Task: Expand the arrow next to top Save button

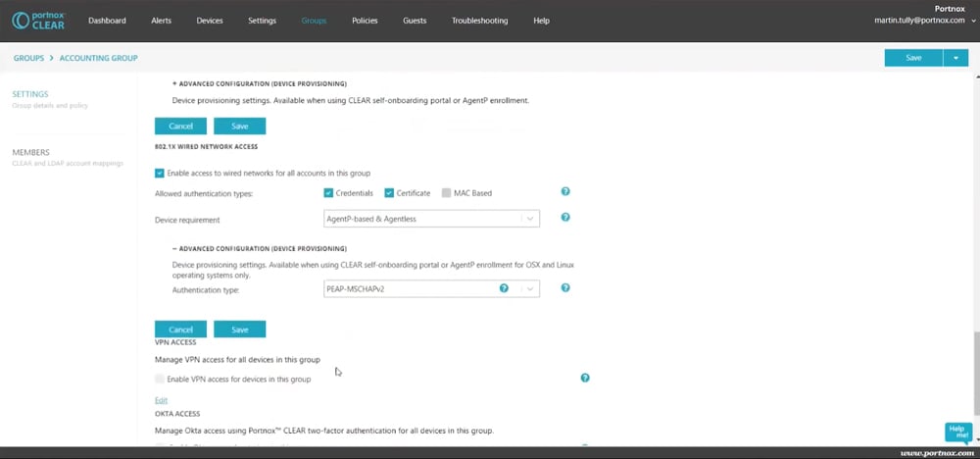Action: coord(955,58)
